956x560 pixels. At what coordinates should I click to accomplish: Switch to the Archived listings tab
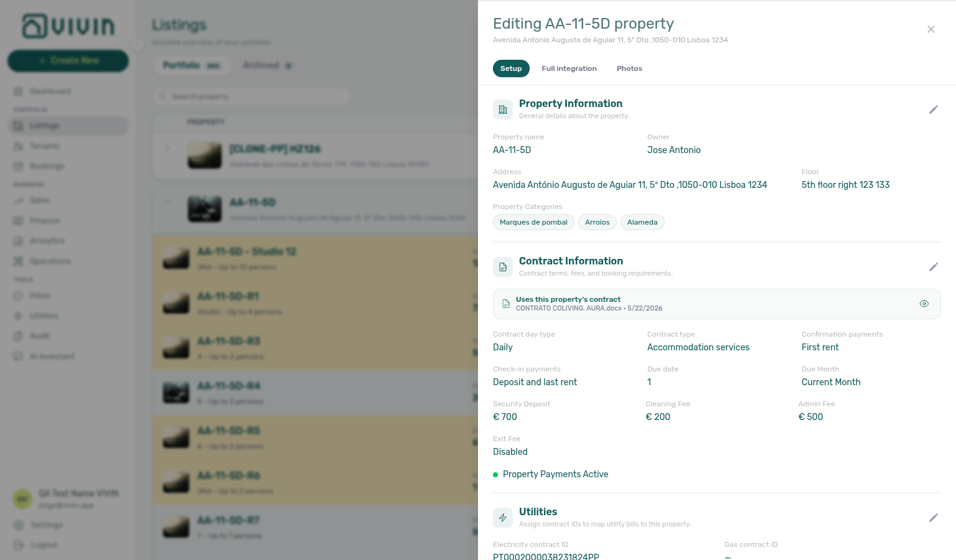(267, 65)
